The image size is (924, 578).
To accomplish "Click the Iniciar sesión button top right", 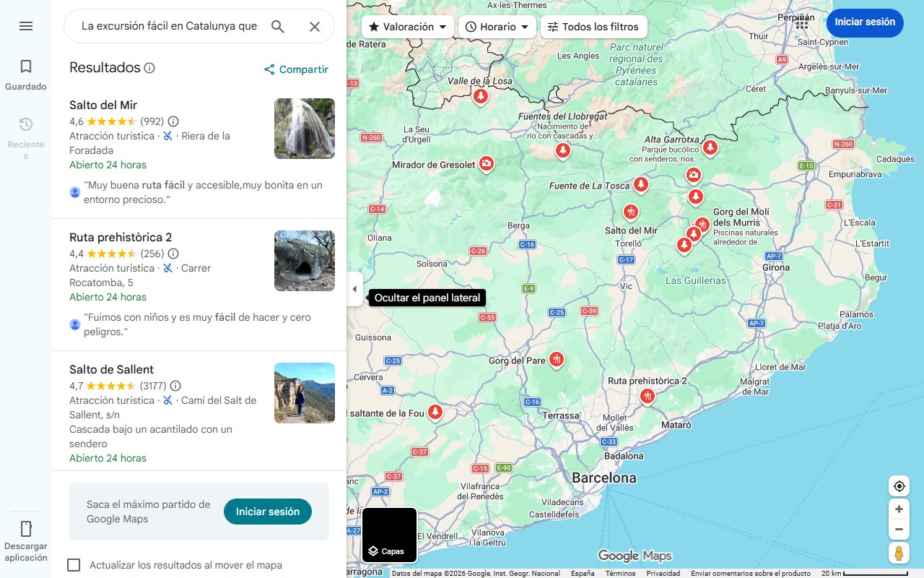I will point(865,22).
